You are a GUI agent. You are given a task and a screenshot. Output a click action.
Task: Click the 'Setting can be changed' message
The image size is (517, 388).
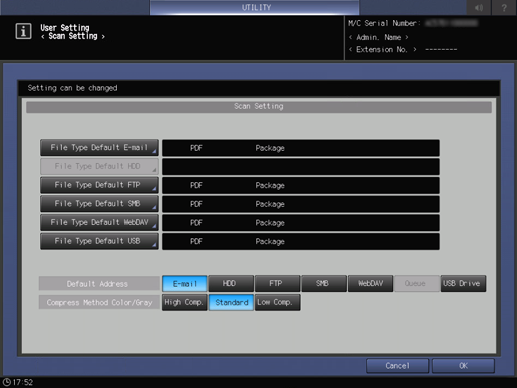[72, 88]
